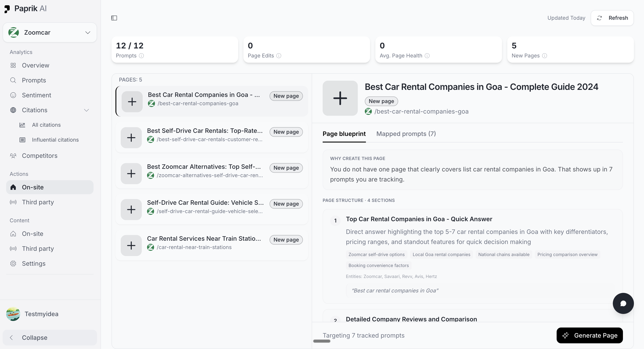The image size is (644, 349).
Task: Click the Targeting 7 tracked prompts text
Action: (363, 336)
